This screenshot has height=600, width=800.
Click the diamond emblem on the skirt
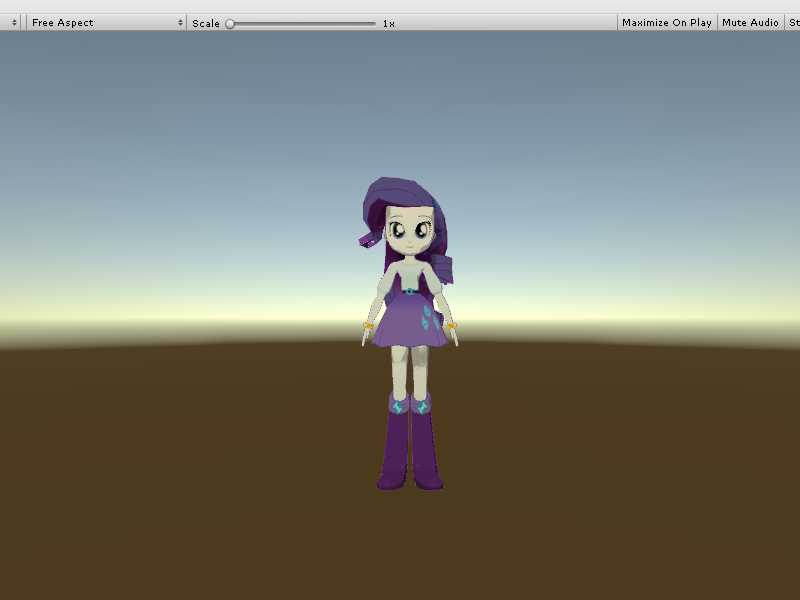click(430, 320)
